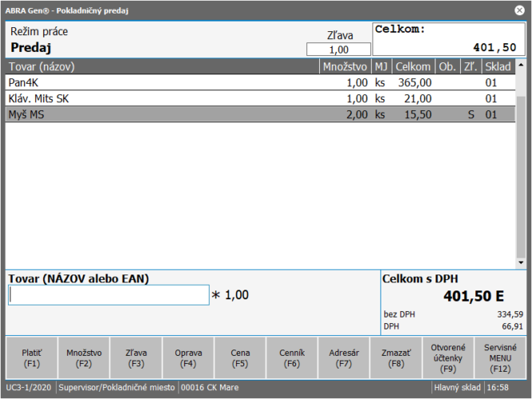This screenshot has height=399, width=532.
Task: Open the Servisné MENU (F12)
Action: pyautogui.click(x=500, y=358)
